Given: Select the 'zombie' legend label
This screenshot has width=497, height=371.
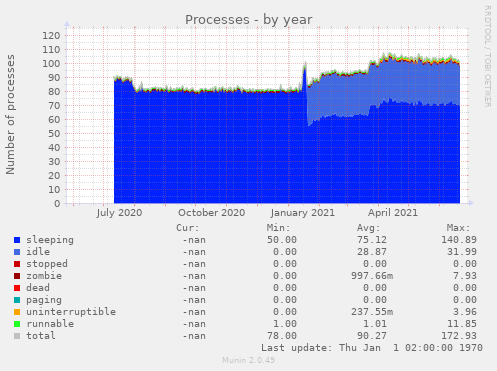Looking at the screenshot, I should (44, 276).
